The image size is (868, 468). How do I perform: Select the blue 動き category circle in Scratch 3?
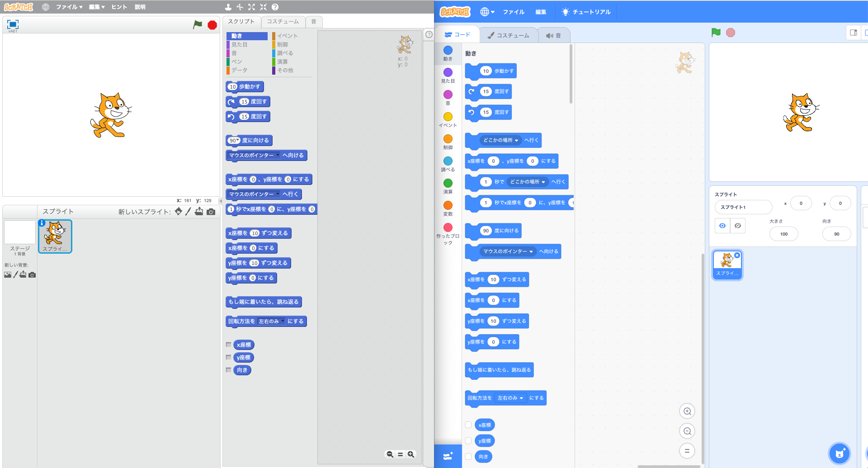point(448,50)
